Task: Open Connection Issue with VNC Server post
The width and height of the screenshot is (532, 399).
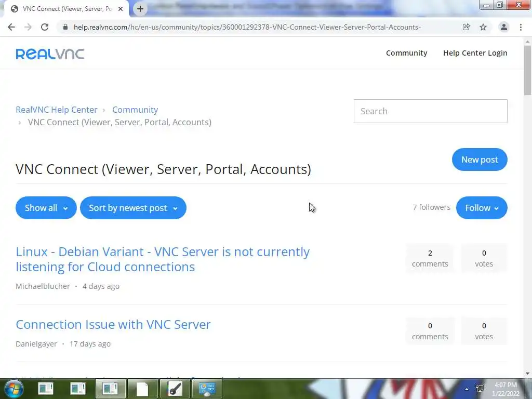Action: coord(113,324)
